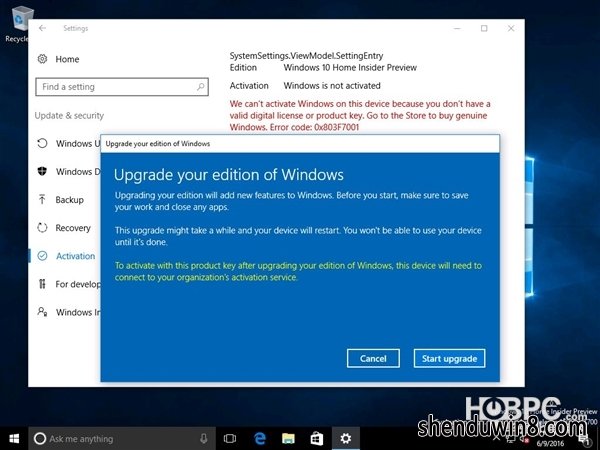
Task: Open Home via the gear icon
Action: pos(42,59)
